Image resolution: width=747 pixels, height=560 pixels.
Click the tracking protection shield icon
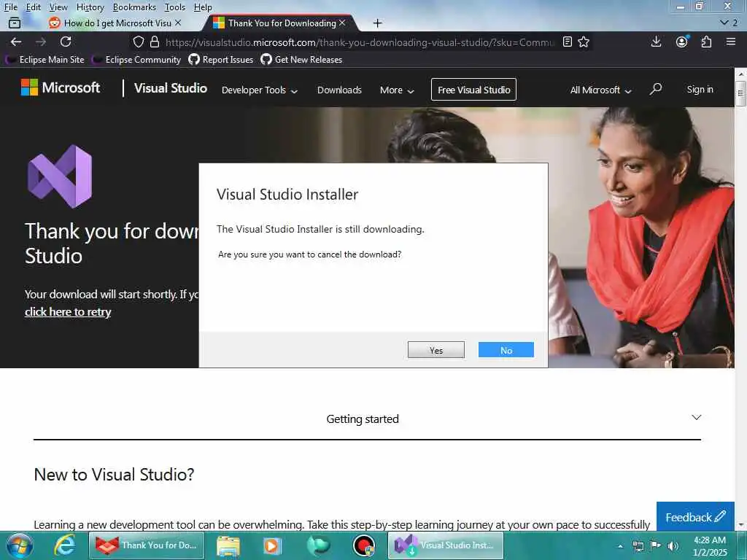click(138, 42)
